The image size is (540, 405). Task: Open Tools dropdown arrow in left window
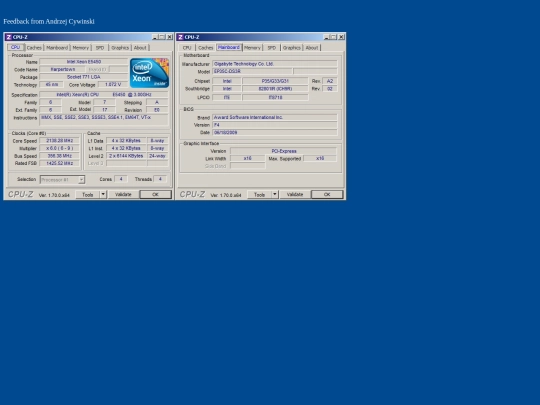pos(103,195)
